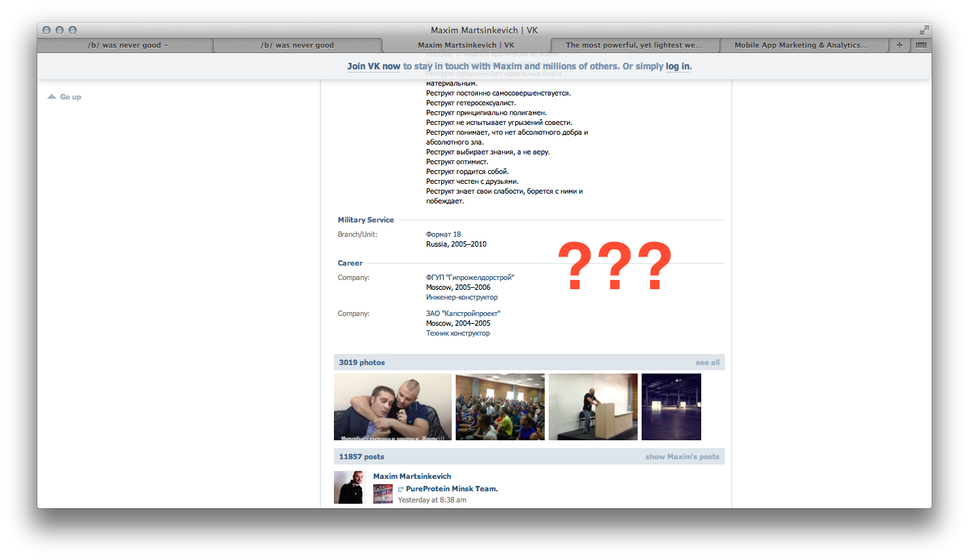This screenshot has width=969, height=560.
Task: Click the "Military Service" section heading
Action: click(x=366, y=220)
